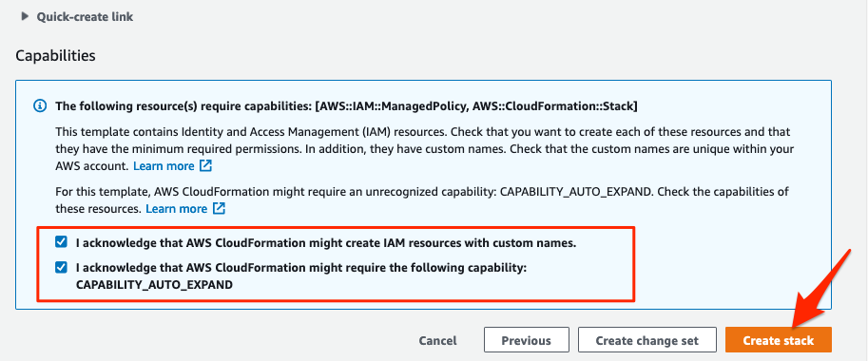Click external-link icon after IAM Learn more
Screen dimensions: 868x361
click(205, 165)
